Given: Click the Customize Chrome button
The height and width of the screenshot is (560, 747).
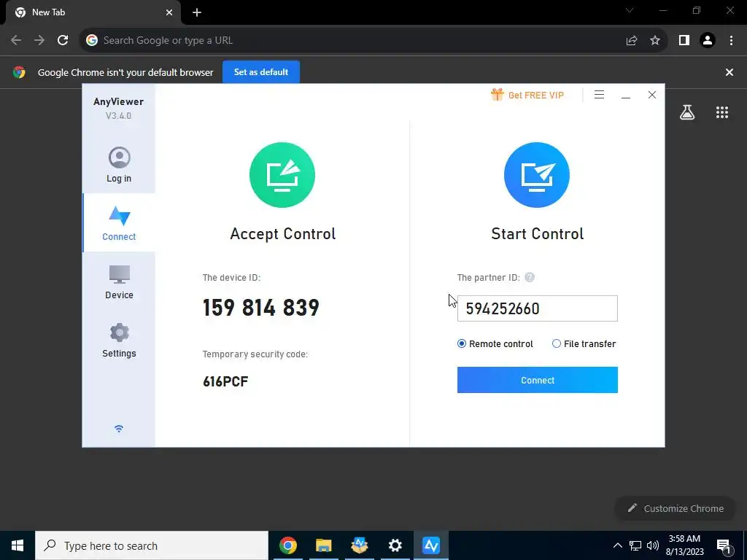Looking at the screenshot, I should [x=675, y=508].
